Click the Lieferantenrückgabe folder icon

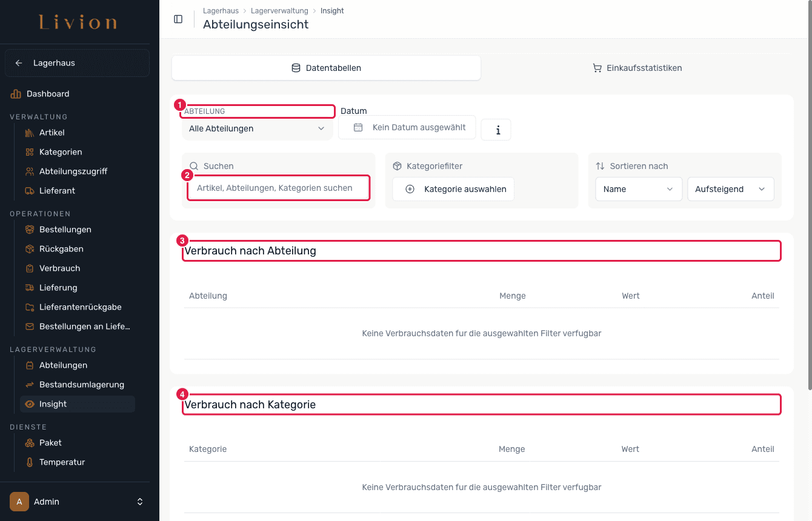click(x=30, y=307)
